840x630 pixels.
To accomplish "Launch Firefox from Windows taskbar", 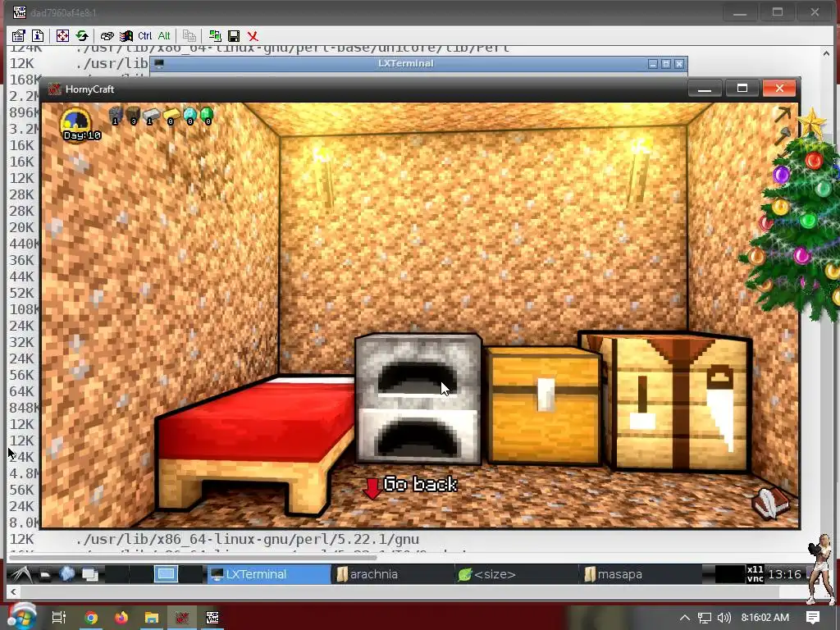I will (x=121, y=618).
